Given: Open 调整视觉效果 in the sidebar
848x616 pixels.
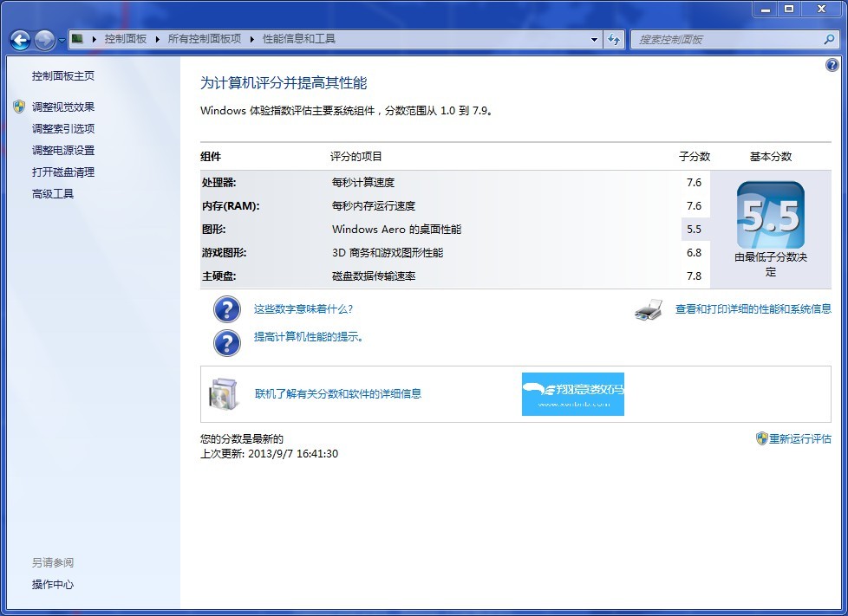Looking at the screenshot, I should [x=63, y=107].
